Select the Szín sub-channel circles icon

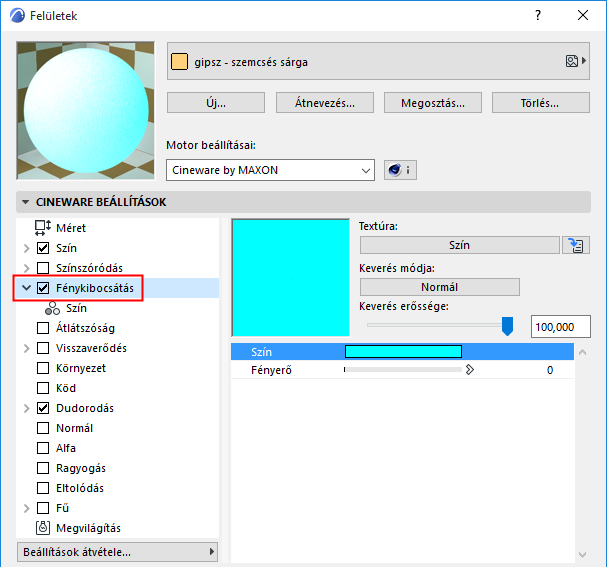coord(52,308)
